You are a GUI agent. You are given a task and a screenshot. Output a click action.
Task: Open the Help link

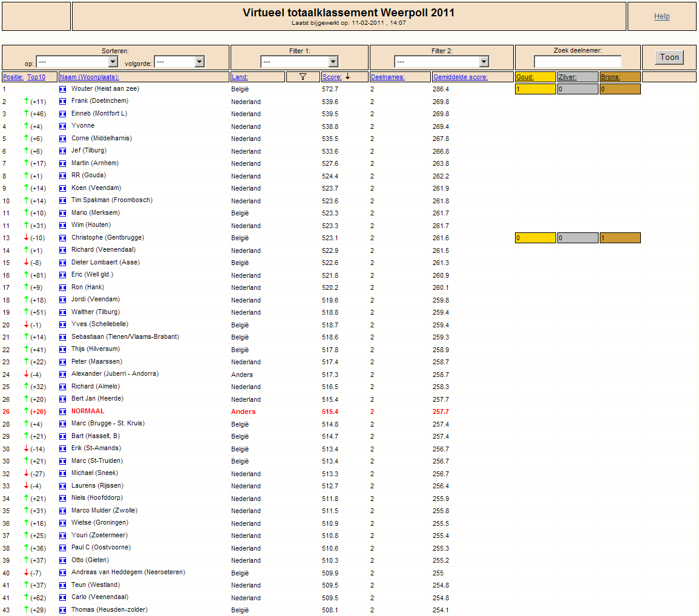(x=662, y=16)
